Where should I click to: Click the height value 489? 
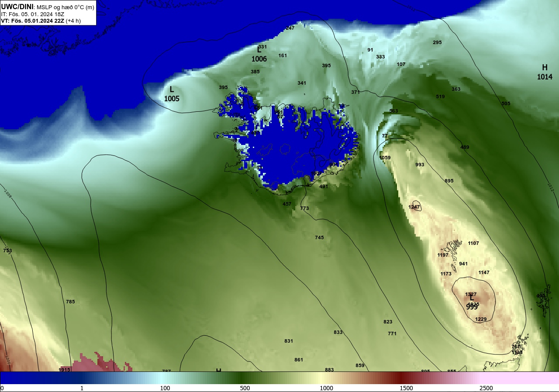[465, 147]
